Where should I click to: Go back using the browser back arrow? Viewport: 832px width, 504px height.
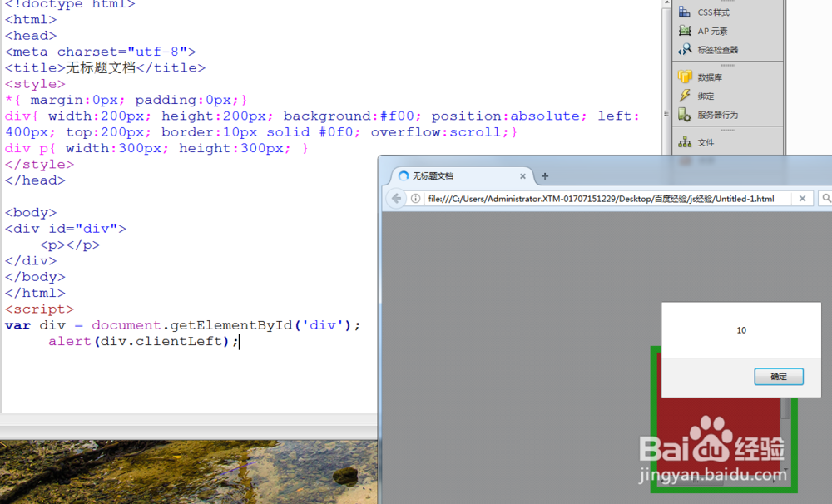[396, 199]
